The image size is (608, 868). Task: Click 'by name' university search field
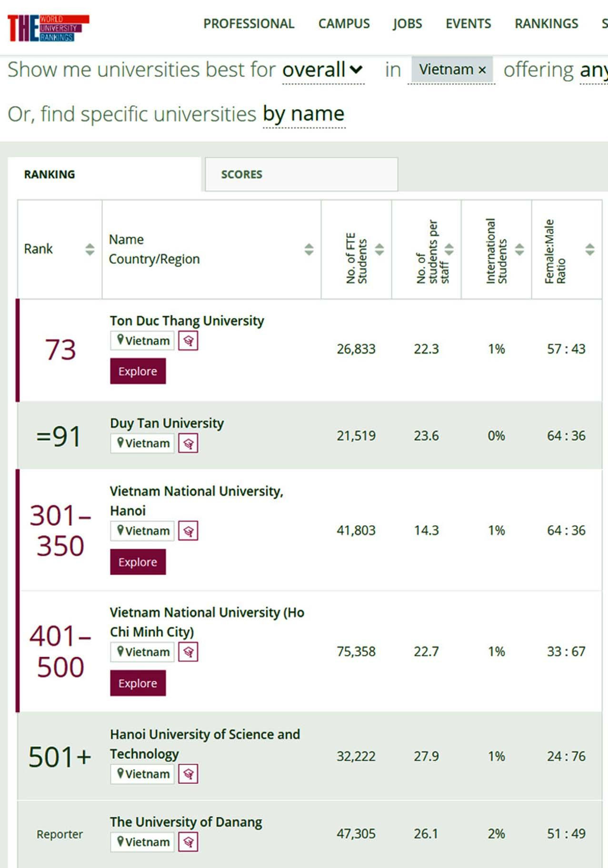tap(304, 114)
